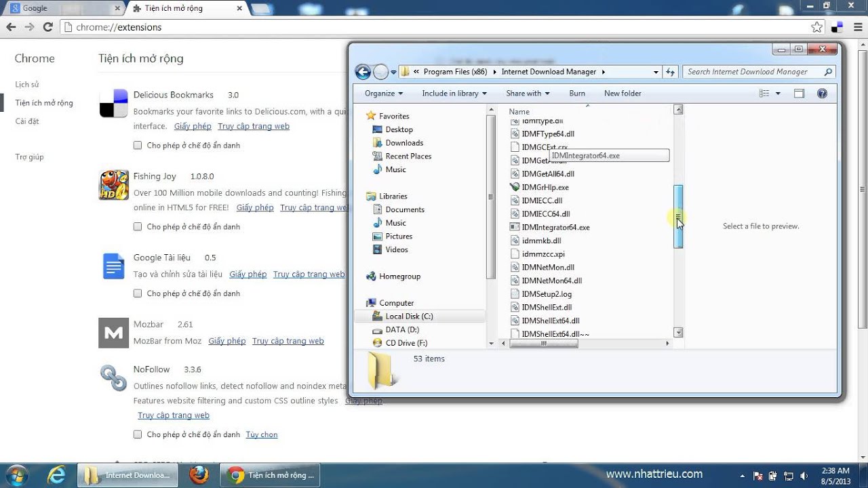Open the Share with dropdown
The image size is (868, 488).
tap(528, 94)
